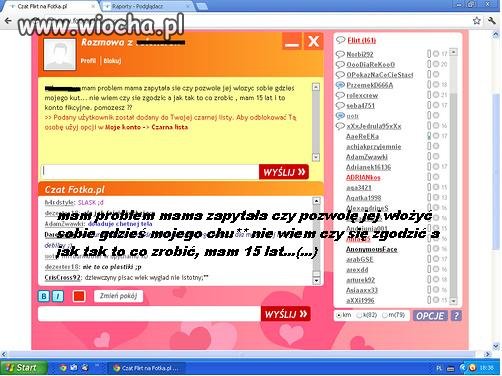502x376 pixels.
Task: Click round status icon in Adrianek16136 row
Action: point(436,166)
